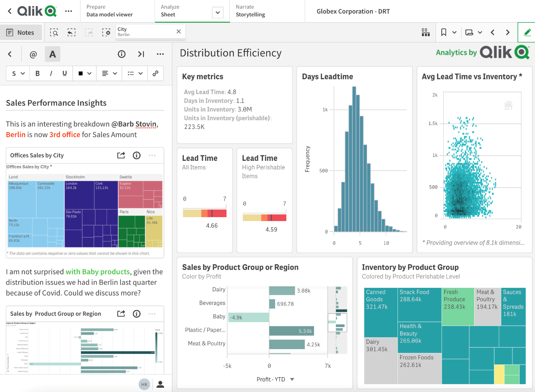Click the Sales Performance Insights note title
The height and width of the screenshot is (392, 535).
coord(56,103)
